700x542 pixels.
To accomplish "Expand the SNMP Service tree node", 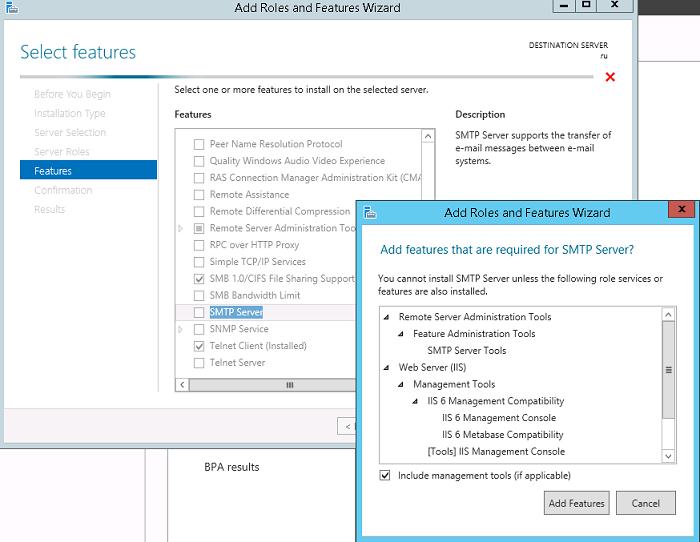I will [x=181, y=329].
